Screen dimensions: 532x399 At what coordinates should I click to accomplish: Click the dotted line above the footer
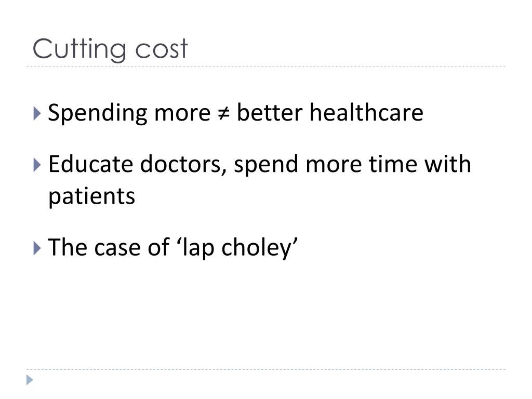coord(266,369)
